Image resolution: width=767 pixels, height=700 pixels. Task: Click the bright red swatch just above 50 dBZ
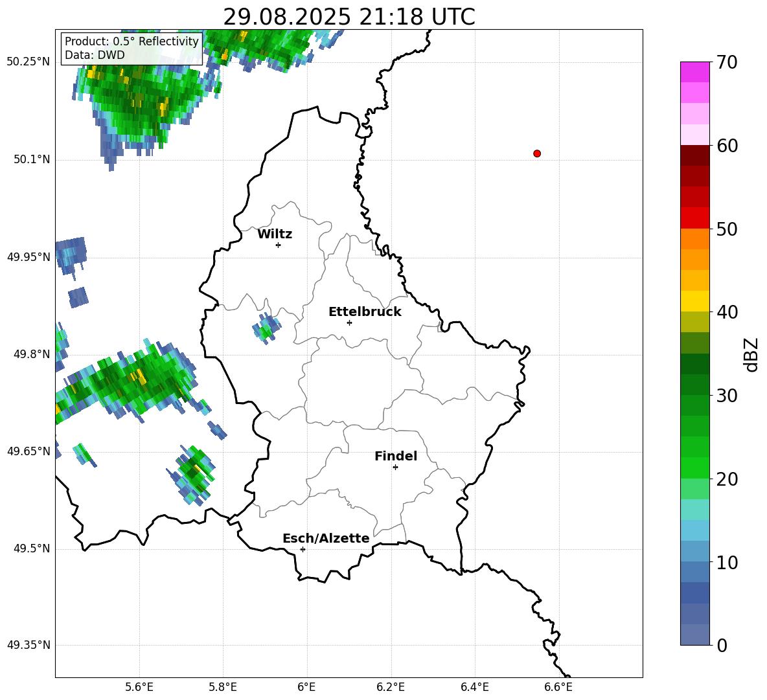coord(695,218)
